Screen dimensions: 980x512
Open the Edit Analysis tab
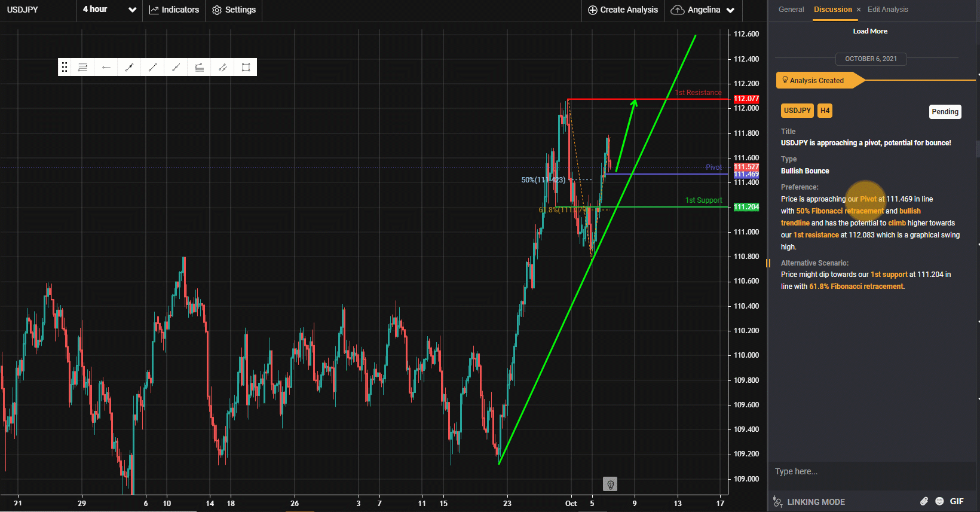pyautogui.click(x=887, y=10)
